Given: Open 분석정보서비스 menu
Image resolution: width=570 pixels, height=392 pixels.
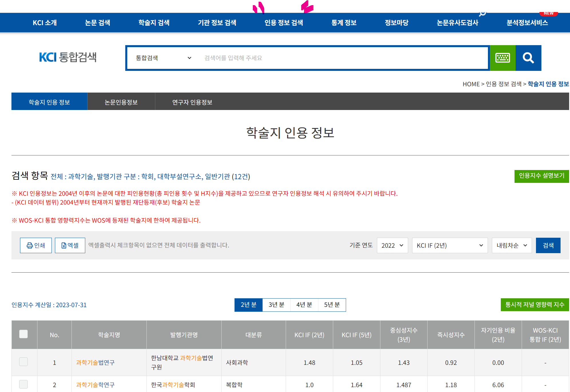Looking at the screenshot, I should point(527,23).
